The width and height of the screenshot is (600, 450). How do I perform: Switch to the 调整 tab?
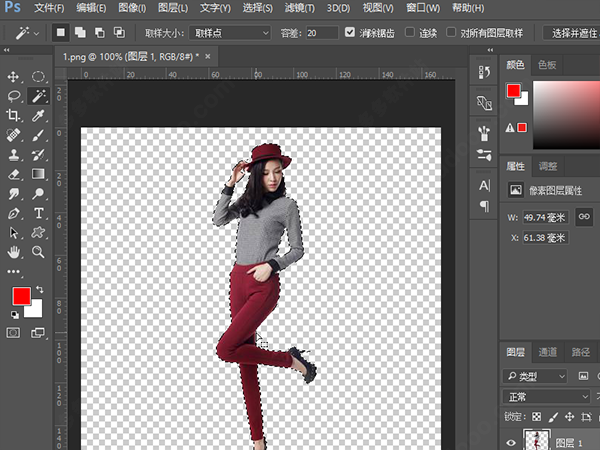click(x=548, y=166)
